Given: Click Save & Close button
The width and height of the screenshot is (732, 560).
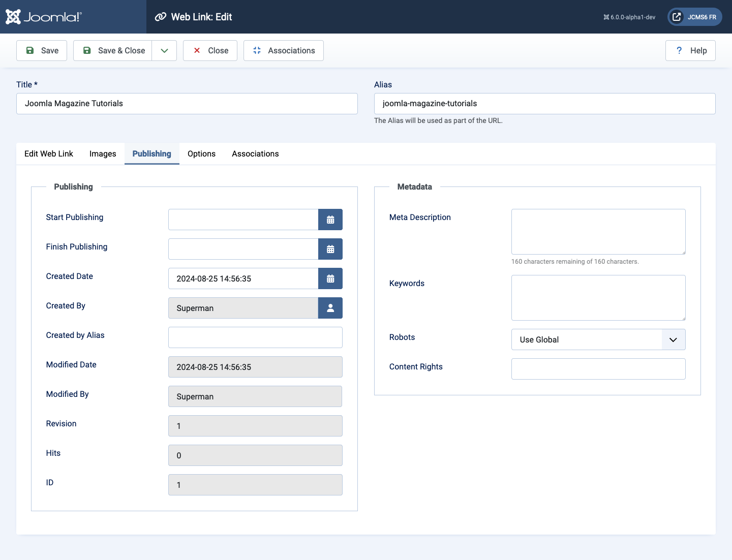Looking at the screenshot, I should tap(113, 50).
